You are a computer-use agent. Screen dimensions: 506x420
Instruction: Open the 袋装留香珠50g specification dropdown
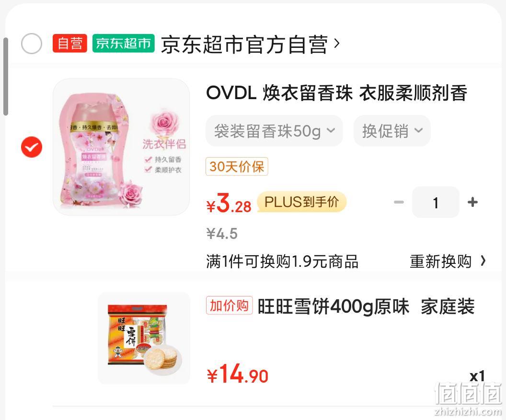coord(274,131)
